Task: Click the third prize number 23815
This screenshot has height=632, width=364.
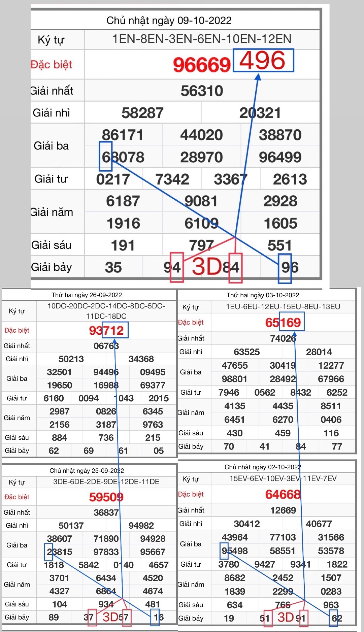Action: point(60,552)
